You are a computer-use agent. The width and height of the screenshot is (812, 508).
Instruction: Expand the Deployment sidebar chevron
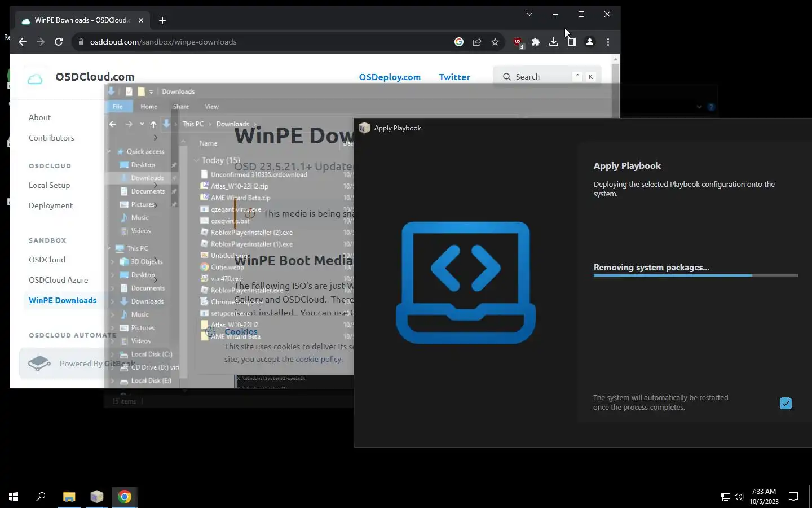155,205
